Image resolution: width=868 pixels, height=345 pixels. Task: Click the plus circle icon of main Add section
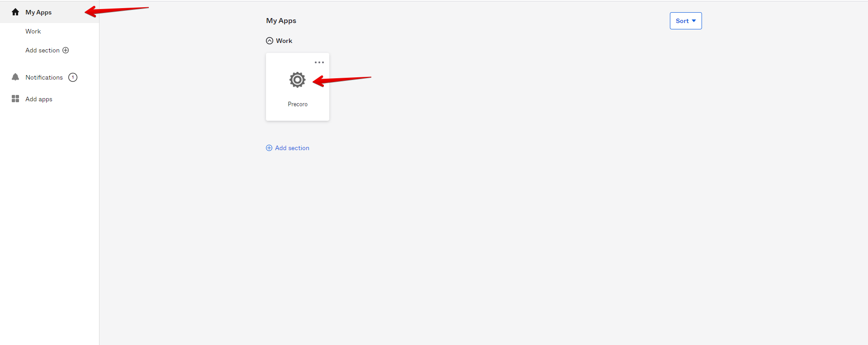[x=269, y=148]
